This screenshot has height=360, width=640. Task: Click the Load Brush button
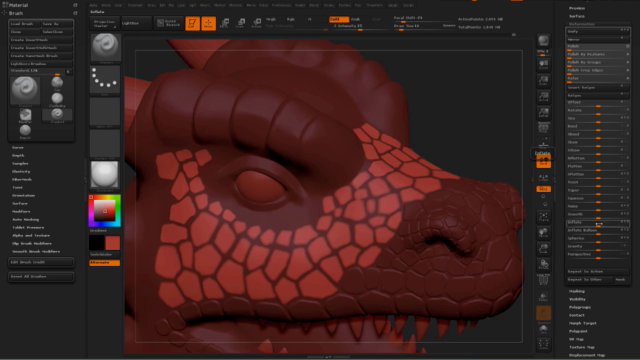click(x=24, y=24)
